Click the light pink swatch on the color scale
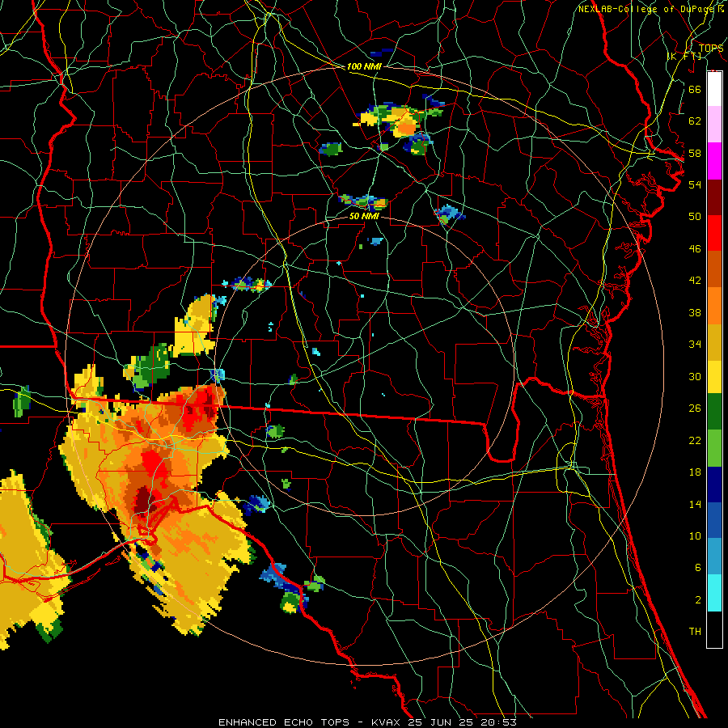The height and width of the screenshot is (728, 728). click(x=714, y=125)
